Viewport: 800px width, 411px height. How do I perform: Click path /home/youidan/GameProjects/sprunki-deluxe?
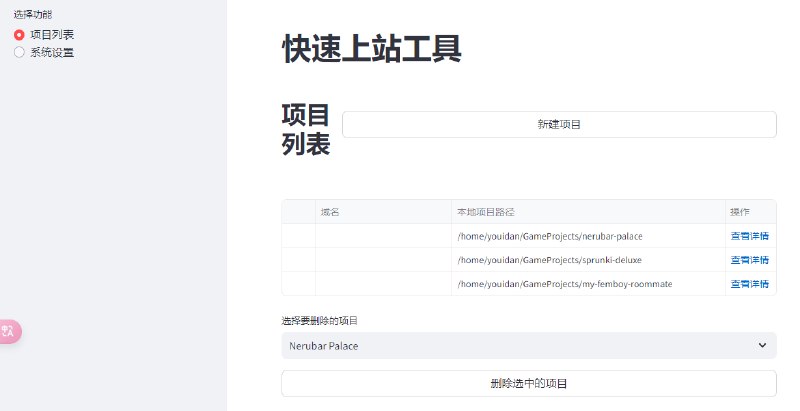(549, 260)
